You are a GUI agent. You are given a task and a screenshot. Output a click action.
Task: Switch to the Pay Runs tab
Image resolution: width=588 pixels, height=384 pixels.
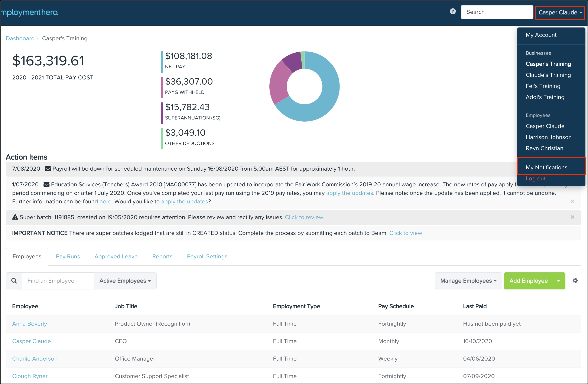(x=68, y=256)
